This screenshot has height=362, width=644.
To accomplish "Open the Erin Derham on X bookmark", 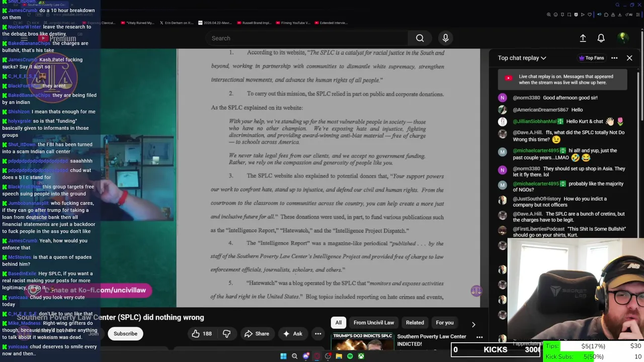I will (177, 23).
